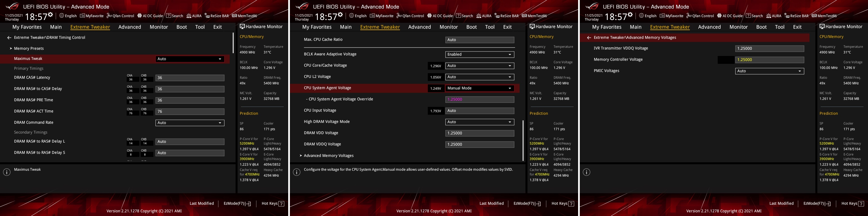Open High DRAM Voltage Mode dropdown
This screenshot has height=216, width=868.
480,122
